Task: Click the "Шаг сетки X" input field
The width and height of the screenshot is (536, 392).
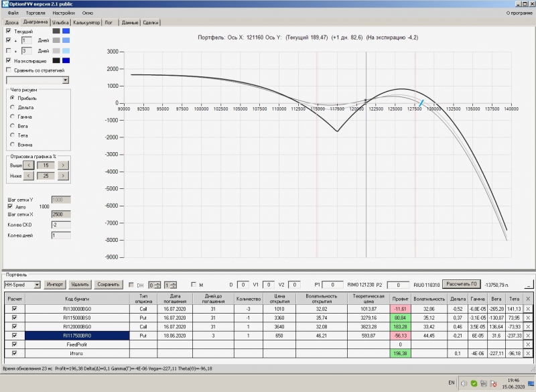Action: [x=61, y=214]
